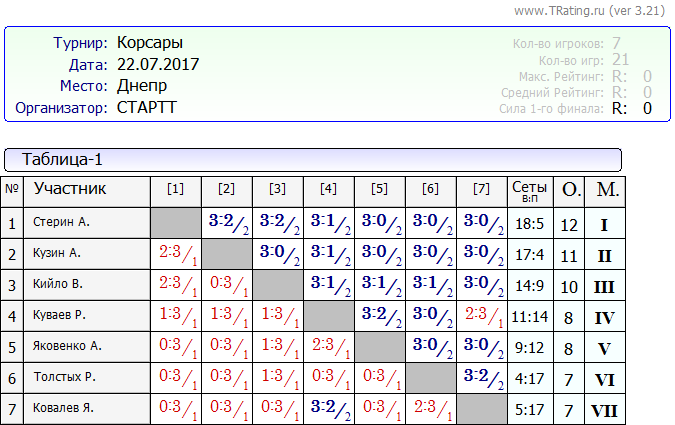Click organizer name СТАРТТ
Image resolution: width=675 pixels, height=425 pixels.
[x=146, y=107]
